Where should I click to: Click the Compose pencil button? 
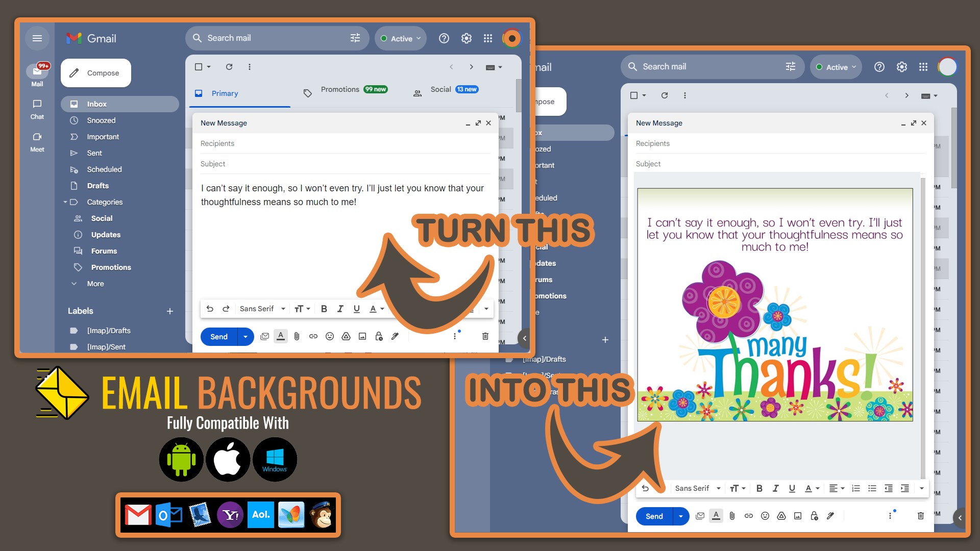click(x=96, y=73)
